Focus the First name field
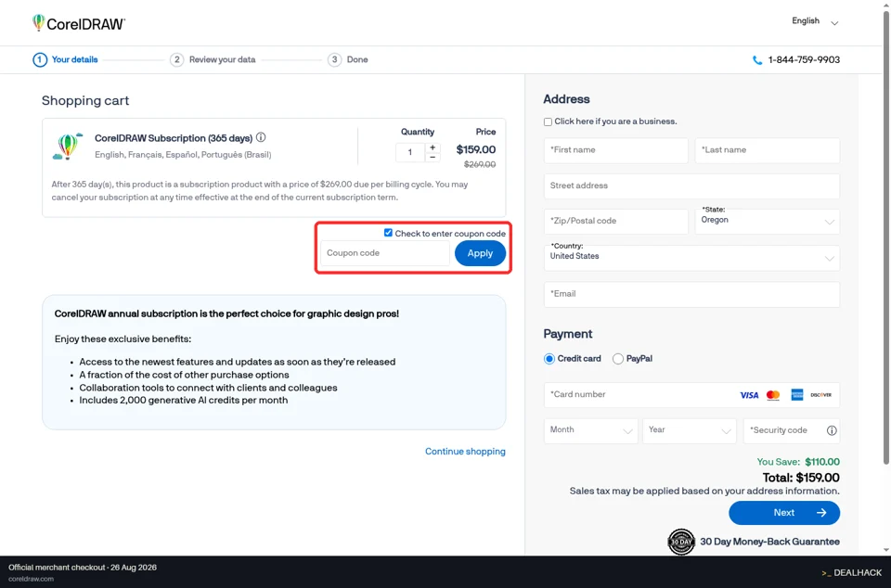Image resolution: width=891 pixels, height=588 pixels. tap(616, 150)
